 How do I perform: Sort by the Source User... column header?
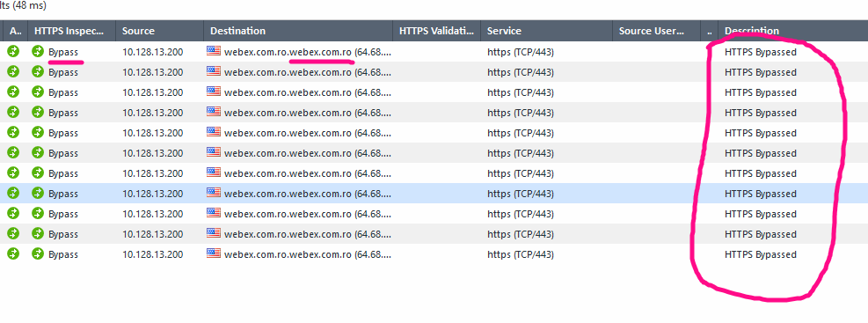pyautogui.click(x=657, y=31)
